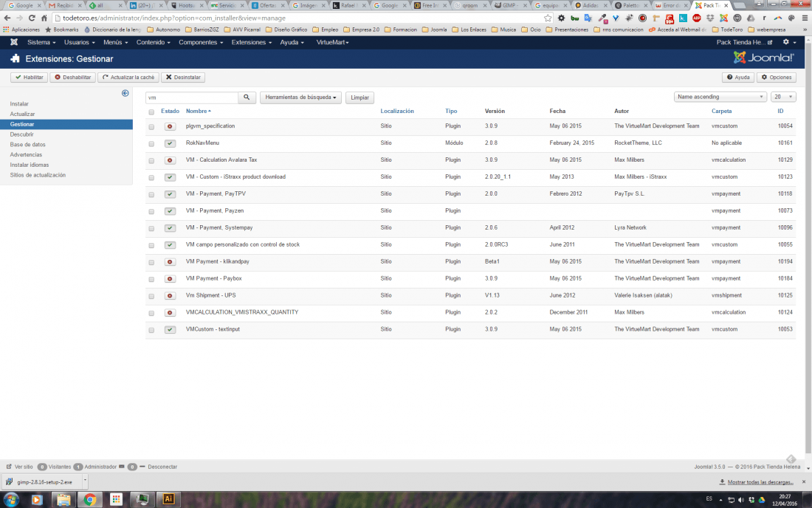Check the select-all checkbox in table header
812x508 pixels.
click(x=151, y=111)
